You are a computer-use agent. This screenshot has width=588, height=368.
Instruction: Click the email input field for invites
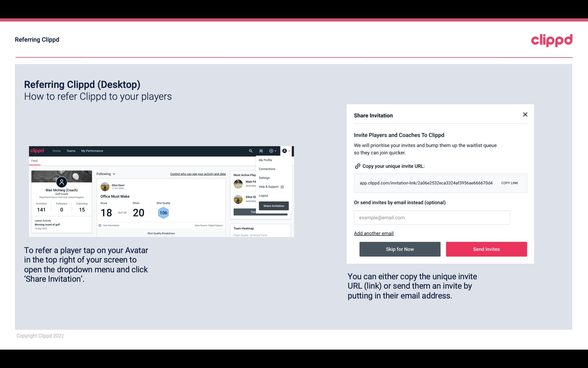[431, 217]
